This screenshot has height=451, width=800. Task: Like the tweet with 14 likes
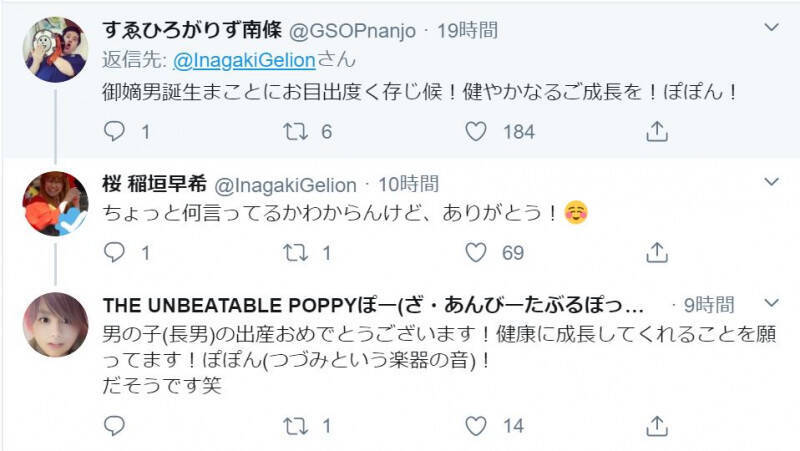pos(477,426)
